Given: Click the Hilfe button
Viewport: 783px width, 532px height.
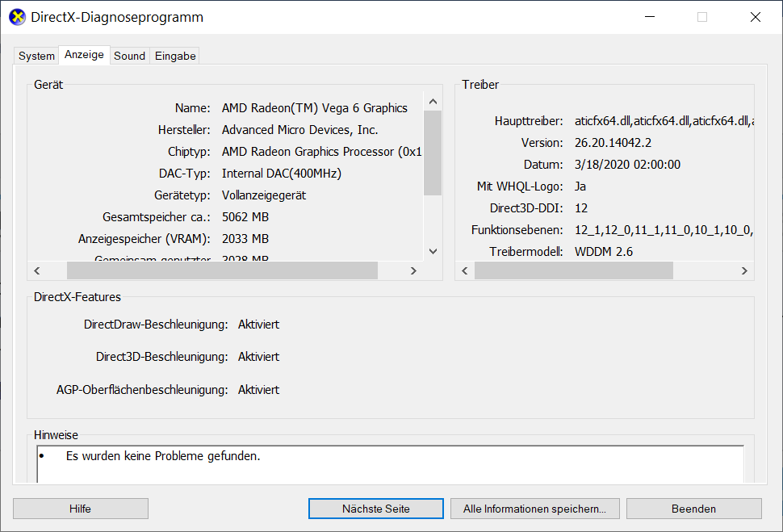Looking at the screenshot, I should (81, 509).
